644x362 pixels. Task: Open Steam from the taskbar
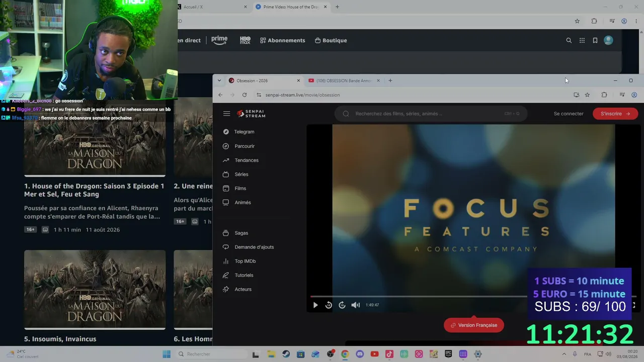pyautogui.click(x=286, y=354)
